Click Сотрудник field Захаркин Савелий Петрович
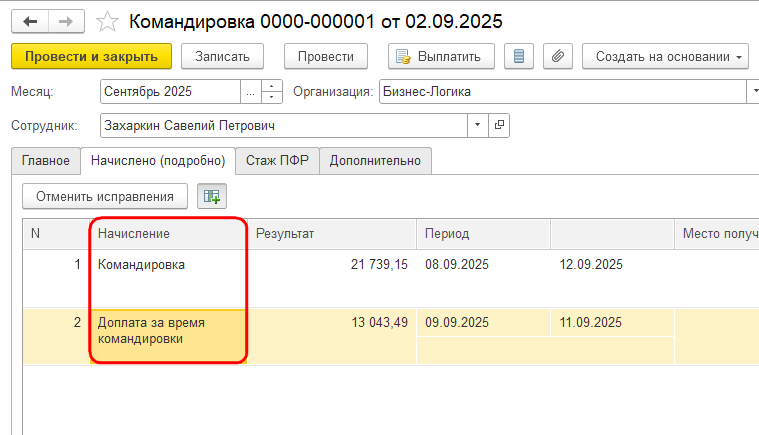The width and height of the screenshot is (759, 435). coord(284,125)
